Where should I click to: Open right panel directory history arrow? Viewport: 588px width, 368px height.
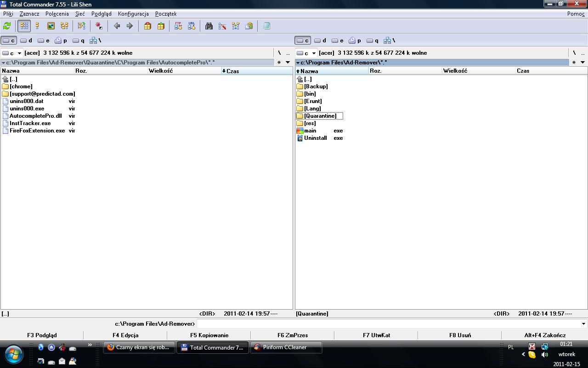582,62
